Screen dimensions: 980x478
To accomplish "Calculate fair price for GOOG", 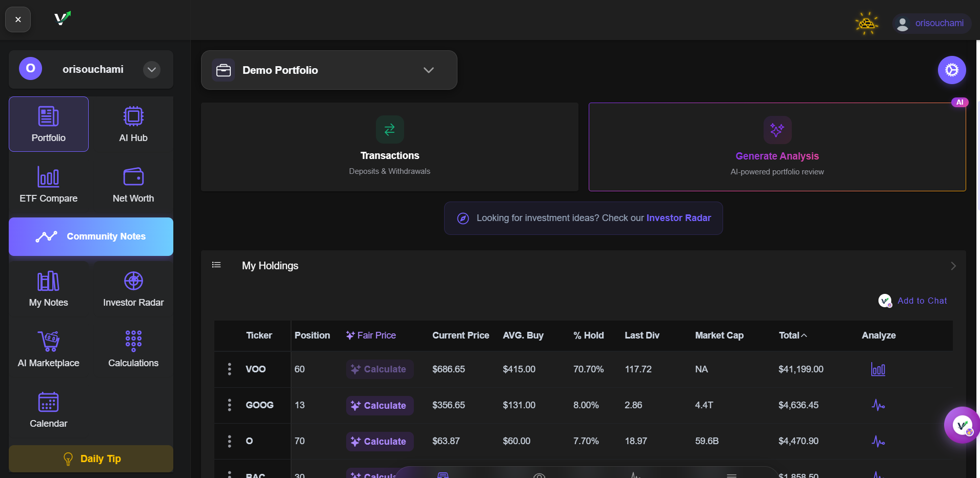I will [379, 406].
